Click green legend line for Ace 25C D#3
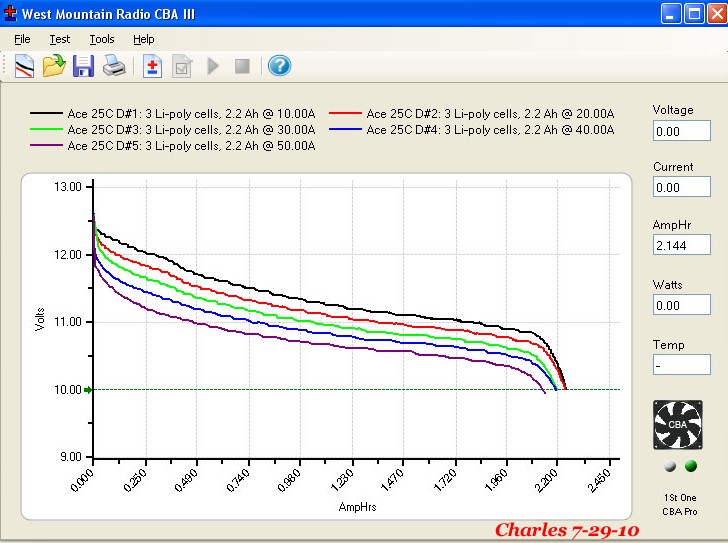Screen dimensions: 728x543 pos(46,129)
